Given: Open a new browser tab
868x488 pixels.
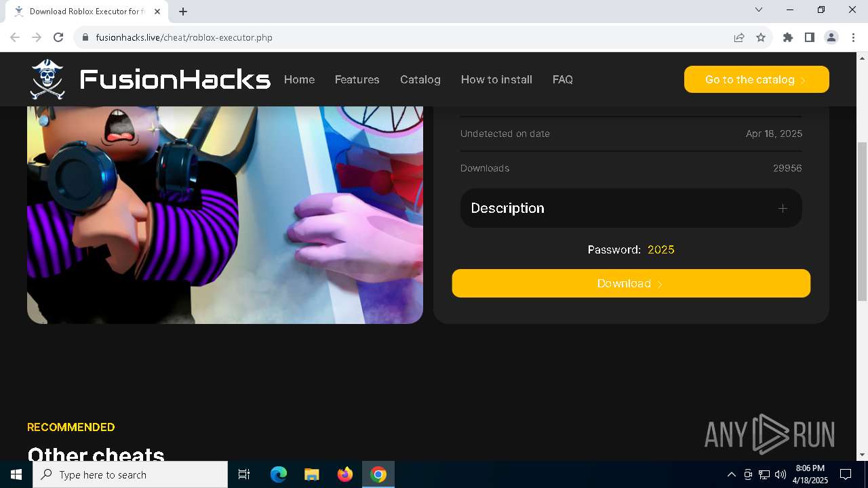Looking at the screenshot, I should [183, 11].
